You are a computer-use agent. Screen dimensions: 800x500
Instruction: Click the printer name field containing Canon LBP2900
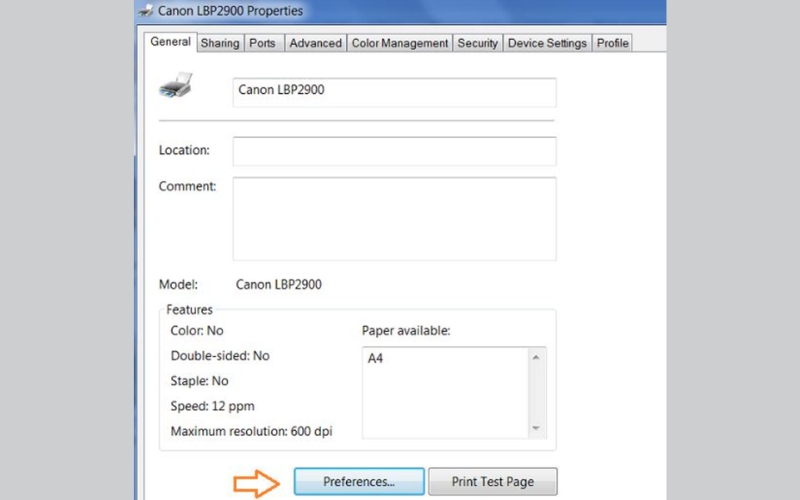pyautogui.click(x=394, y=92)
